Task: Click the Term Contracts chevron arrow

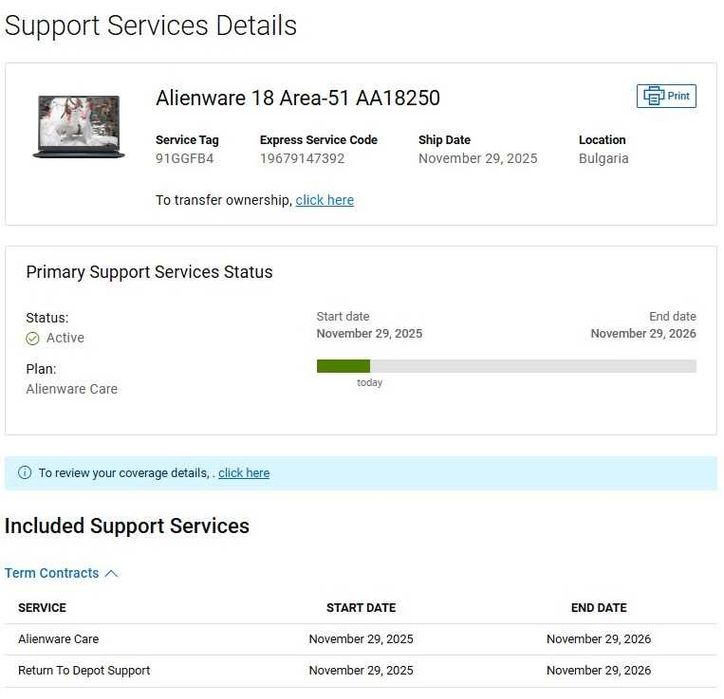Action: click(111, 573)
